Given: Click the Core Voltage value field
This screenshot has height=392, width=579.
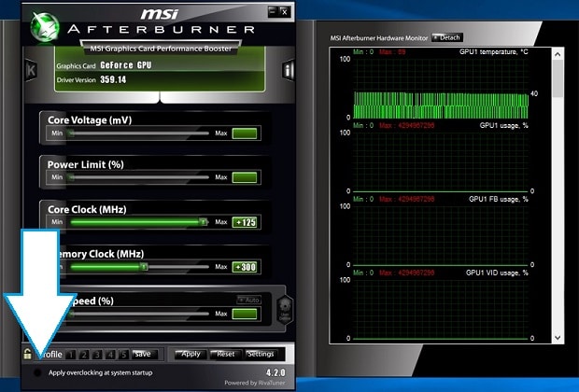Looking at the screenshot, I should pos(245,133).
